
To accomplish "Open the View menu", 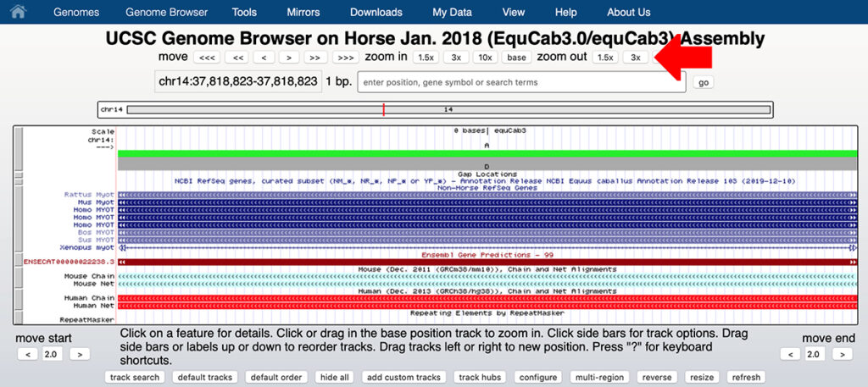I will [514, 12].
